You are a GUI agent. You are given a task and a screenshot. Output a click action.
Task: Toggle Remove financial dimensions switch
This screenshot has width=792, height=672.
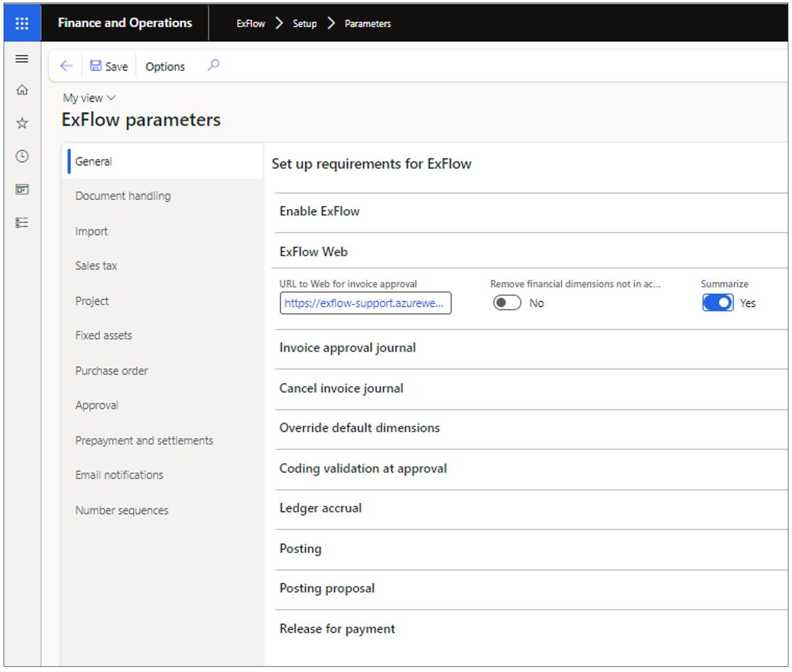507,303
